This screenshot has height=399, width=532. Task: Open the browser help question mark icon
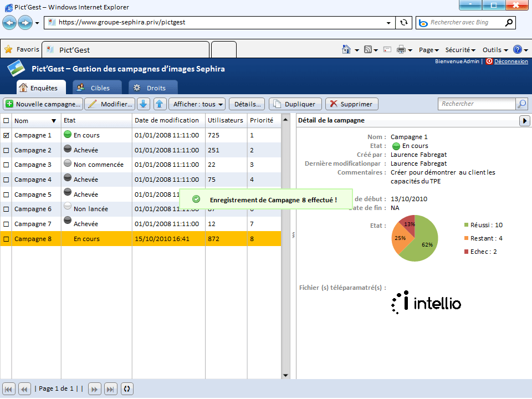click(518, 49)
